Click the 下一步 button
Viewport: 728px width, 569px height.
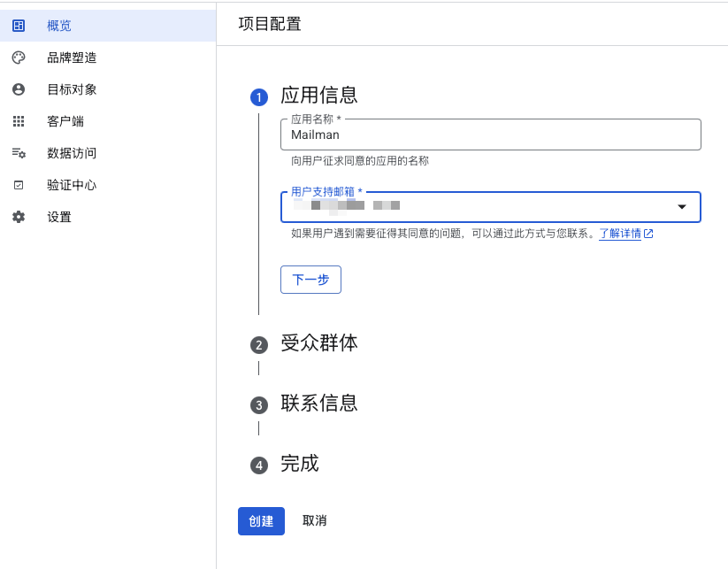click(310, 280)
